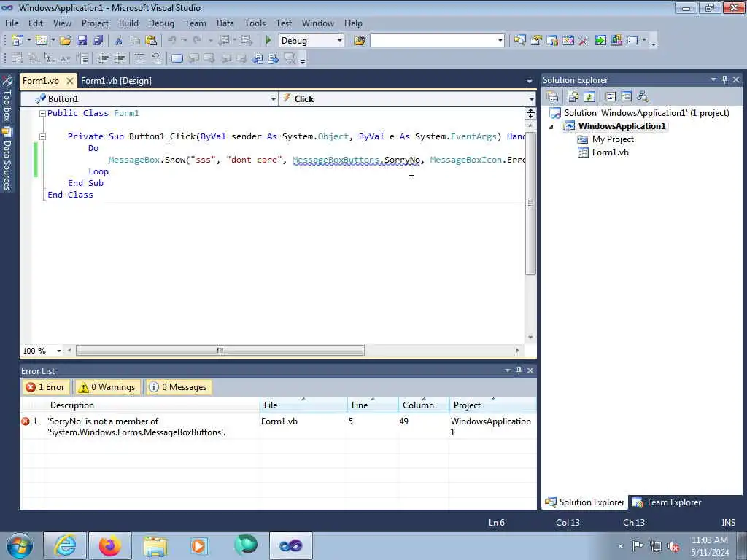
Task: Save Form1.vb with the floppy disk icon
Action: point(82,41)
